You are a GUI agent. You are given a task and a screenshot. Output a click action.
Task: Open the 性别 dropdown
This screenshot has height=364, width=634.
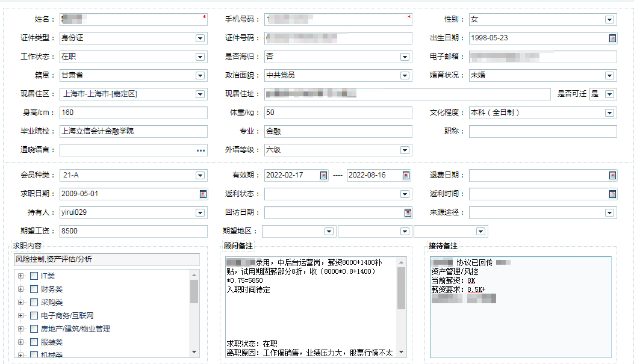[x=609, y=19]
